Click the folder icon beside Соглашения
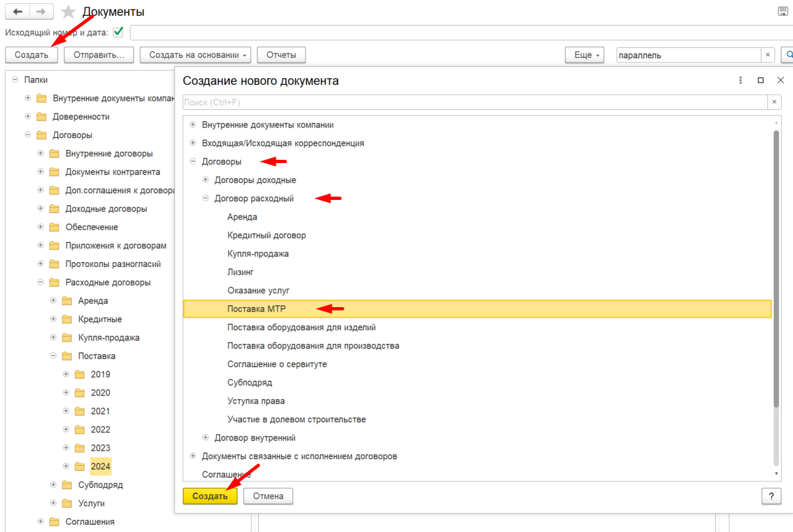 tap(54, 521)
